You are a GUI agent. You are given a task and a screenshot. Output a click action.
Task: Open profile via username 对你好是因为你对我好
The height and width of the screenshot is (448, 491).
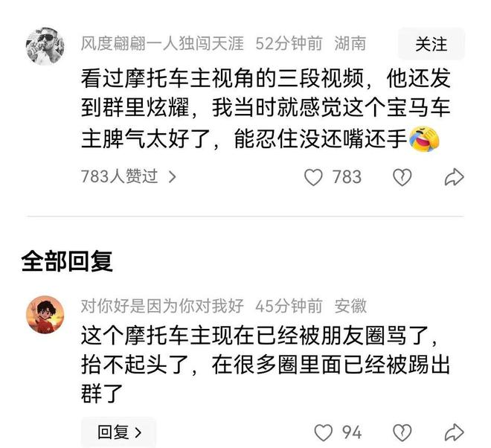tap(162, 305)
